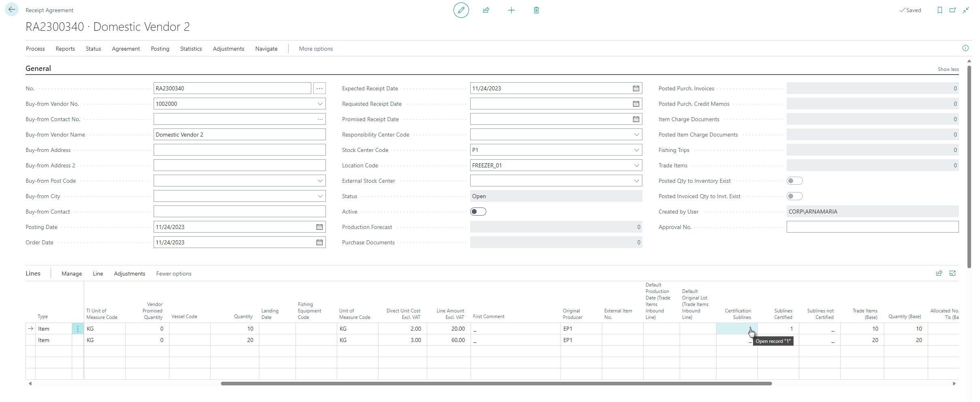Open the Posting menu
This screenshot has height=402, width=980.
coord(160,49)
